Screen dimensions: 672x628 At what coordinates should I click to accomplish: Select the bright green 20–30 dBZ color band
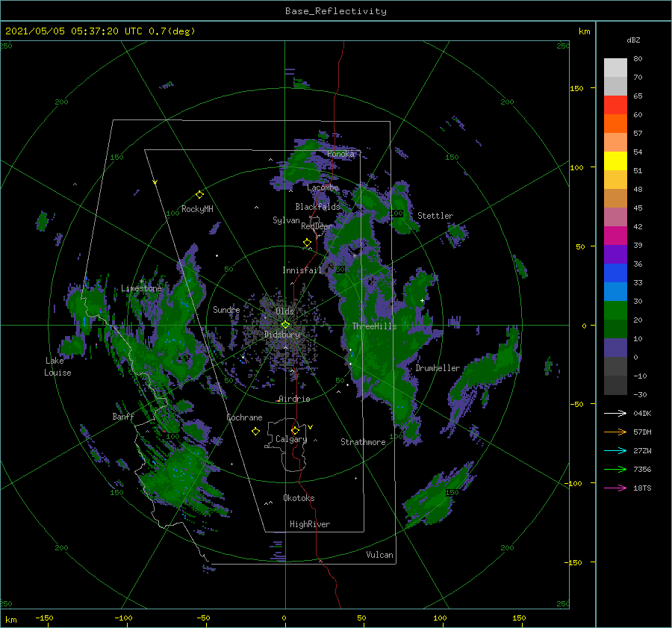615,311
